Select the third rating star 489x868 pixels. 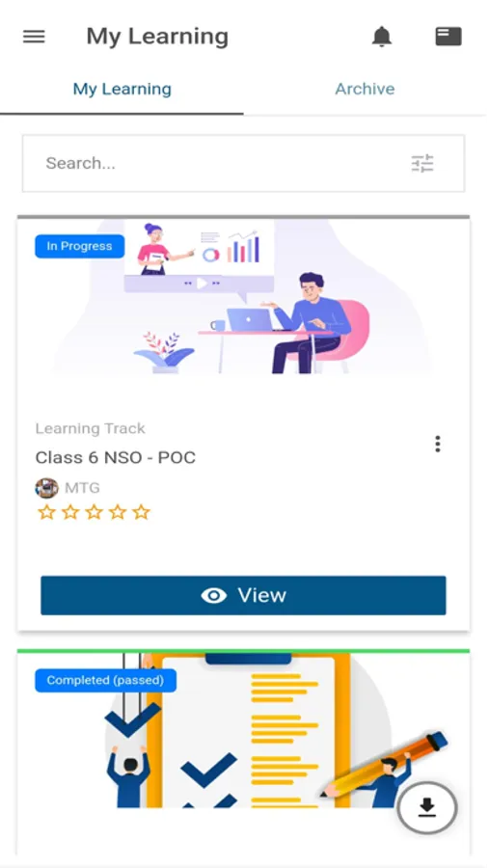(x=95, y=512)
